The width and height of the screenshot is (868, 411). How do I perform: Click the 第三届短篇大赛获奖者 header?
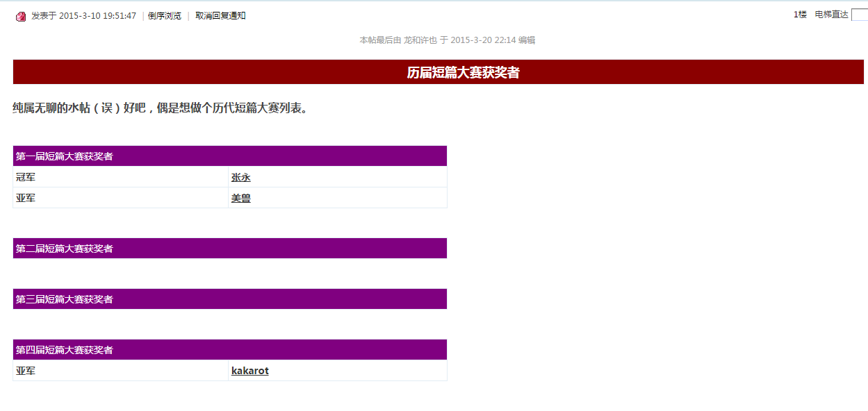tap(230, 299)
